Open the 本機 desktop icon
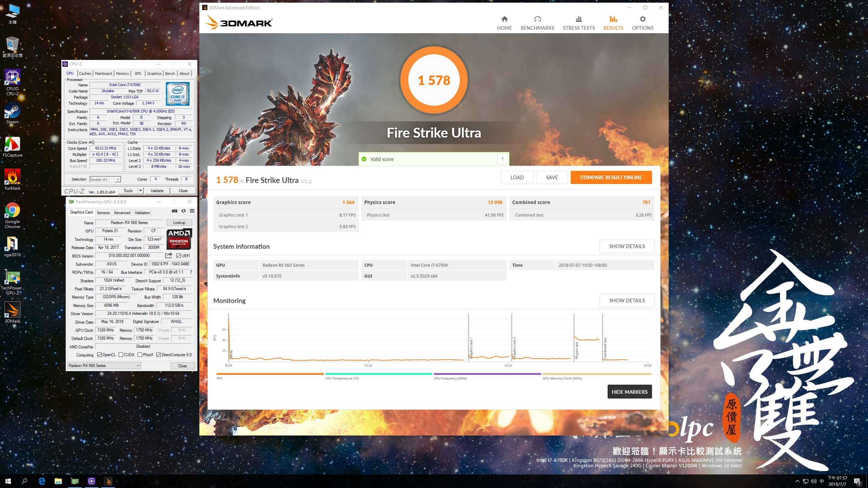Image resolution: width=868 pixels, height=488 pixels. (x=13, y=14)
